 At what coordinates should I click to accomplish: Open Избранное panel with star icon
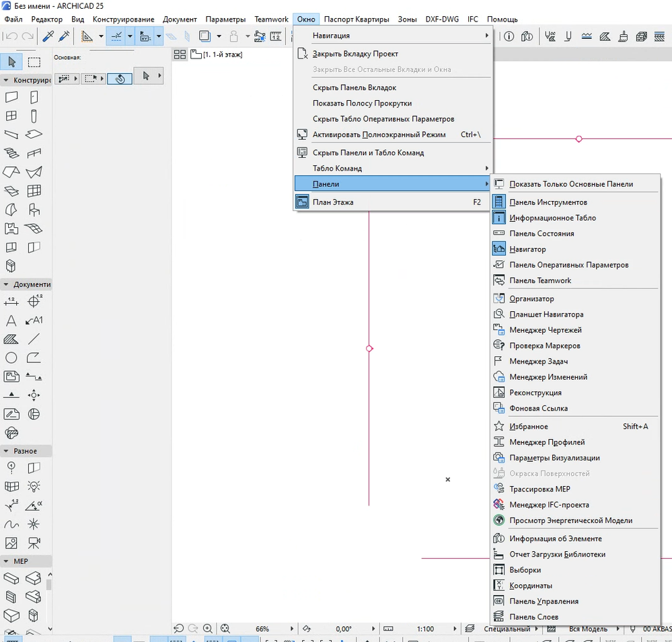click(x=528, y=426)
